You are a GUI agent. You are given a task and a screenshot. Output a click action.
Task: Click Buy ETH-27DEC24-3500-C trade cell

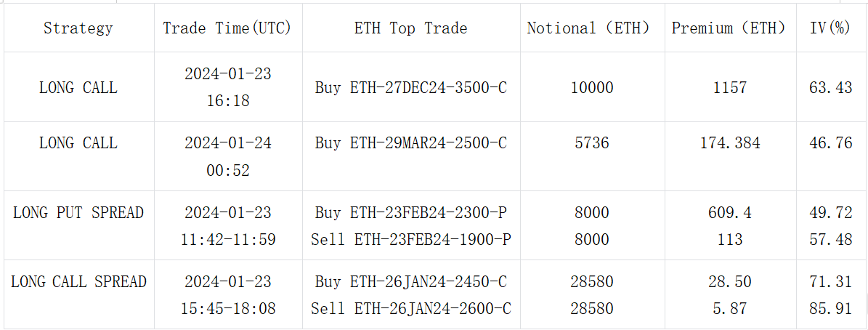[x=410, y=88]
